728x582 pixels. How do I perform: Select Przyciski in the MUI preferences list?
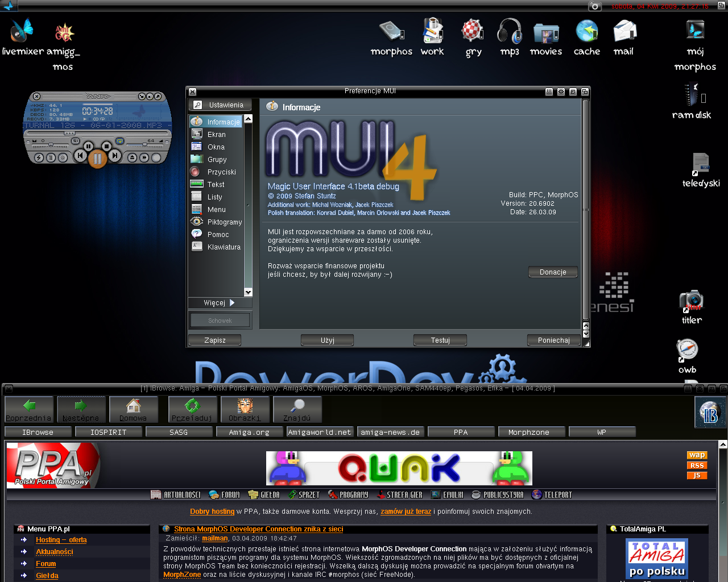tap(216, 172)
